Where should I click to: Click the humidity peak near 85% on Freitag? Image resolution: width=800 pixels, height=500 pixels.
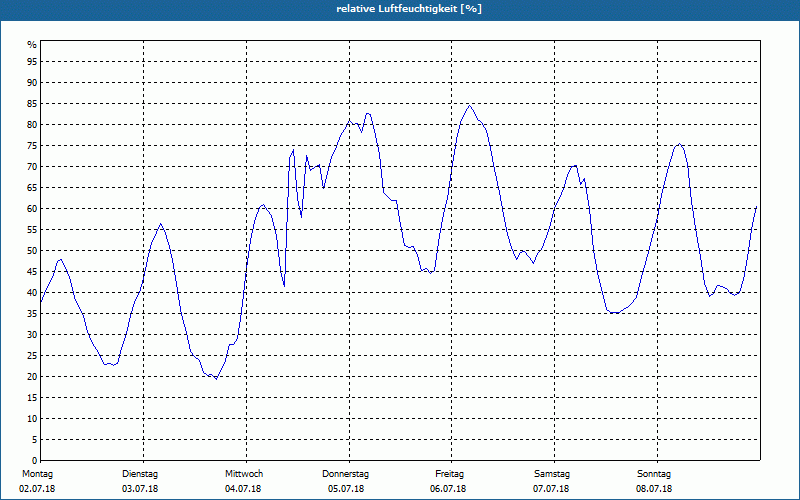tap(469, 106)
